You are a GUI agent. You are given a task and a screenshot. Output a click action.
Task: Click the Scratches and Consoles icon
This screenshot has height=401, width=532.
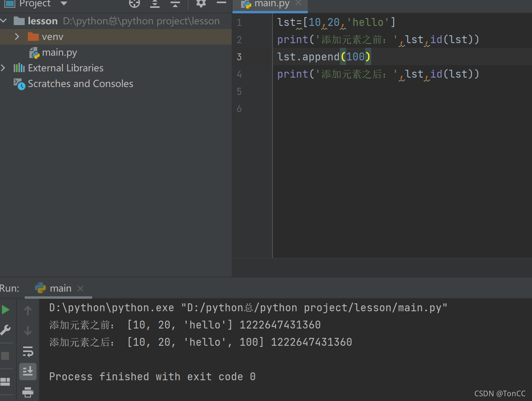pos(19,84)
